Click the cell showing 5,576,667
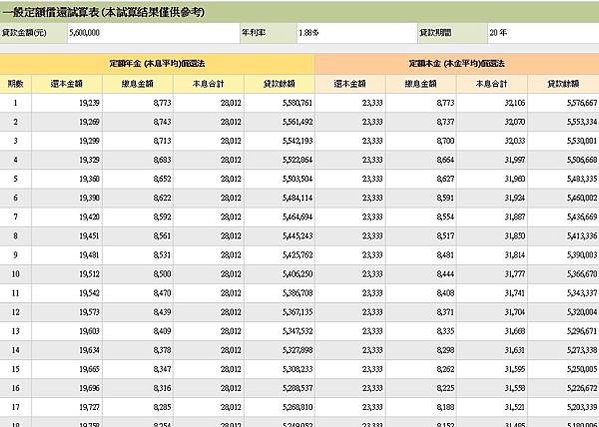Image resolution: width=599 pixels, height=427 pixels. click(563, 103)
